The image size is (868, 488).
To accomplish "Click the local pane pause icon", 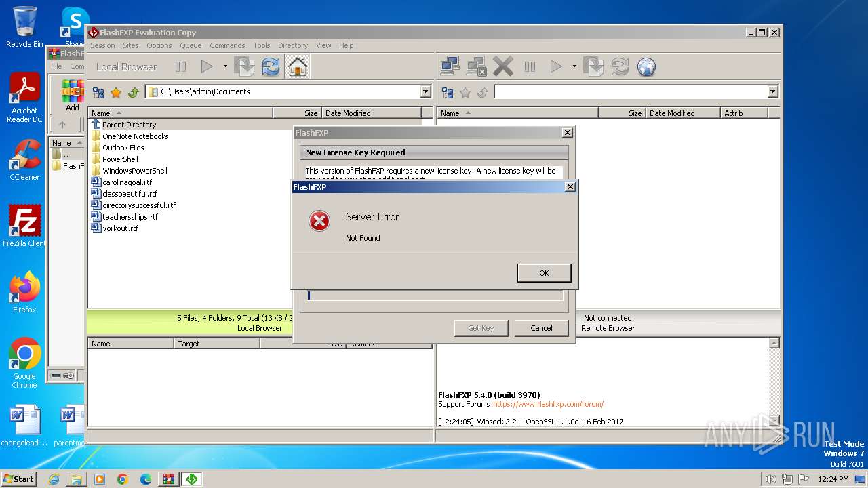I will pyautogui.click(x=181, y=66).
